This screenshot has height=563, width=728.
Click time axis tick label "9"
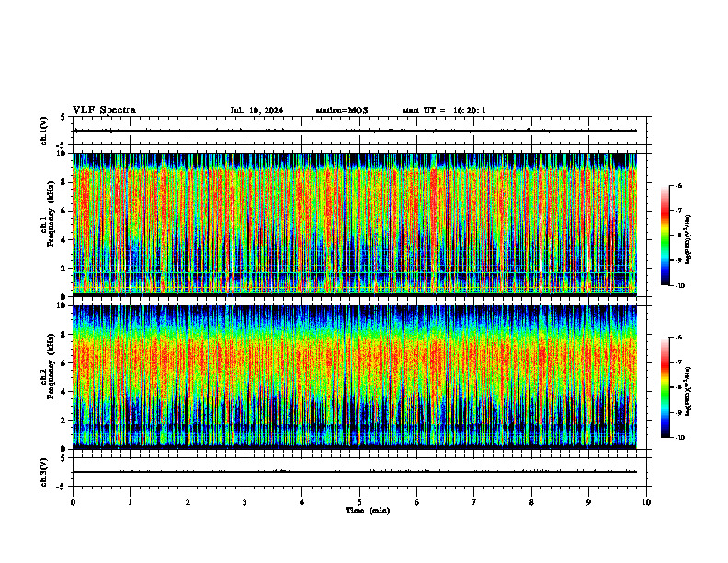(x=588, y=502)
